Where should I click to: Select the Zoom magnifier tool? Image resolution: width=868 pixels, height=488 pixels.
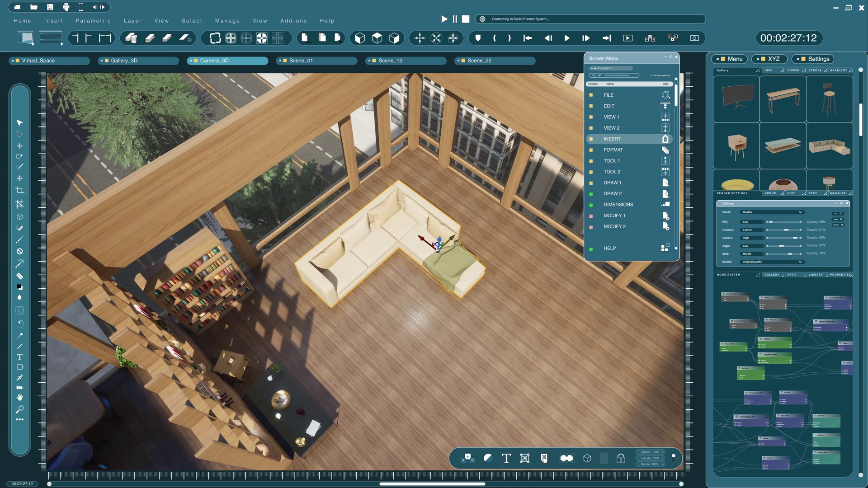tap(19, 409)
